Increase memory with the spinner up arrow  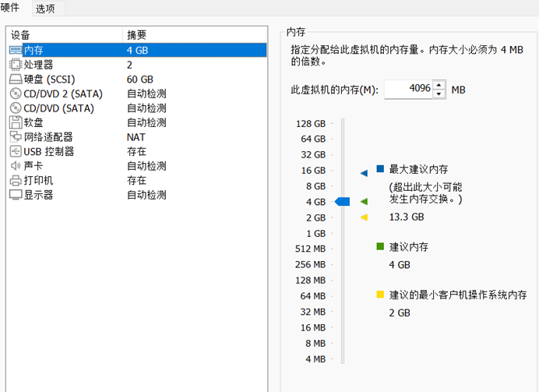click(x=439, y=85)
